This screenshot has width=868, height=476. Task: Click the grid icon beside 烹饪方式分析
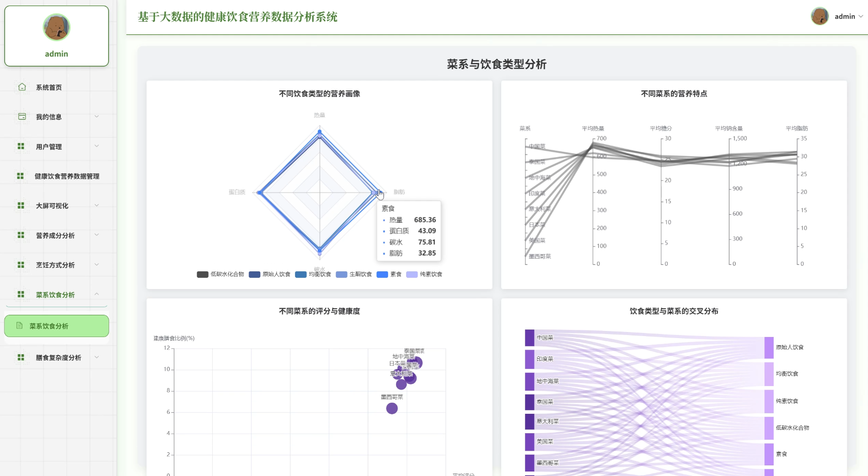[x=21, y=264]
